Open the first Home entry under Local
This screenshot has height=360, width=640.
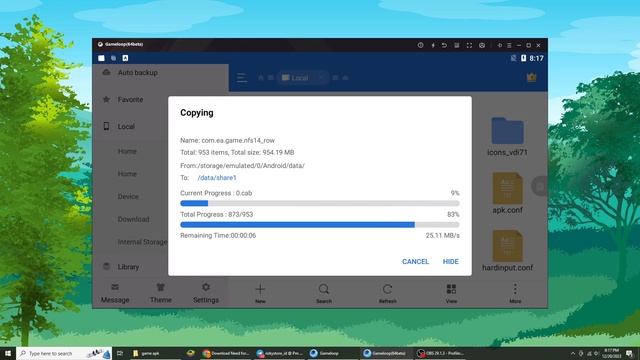tap(127, 151)
